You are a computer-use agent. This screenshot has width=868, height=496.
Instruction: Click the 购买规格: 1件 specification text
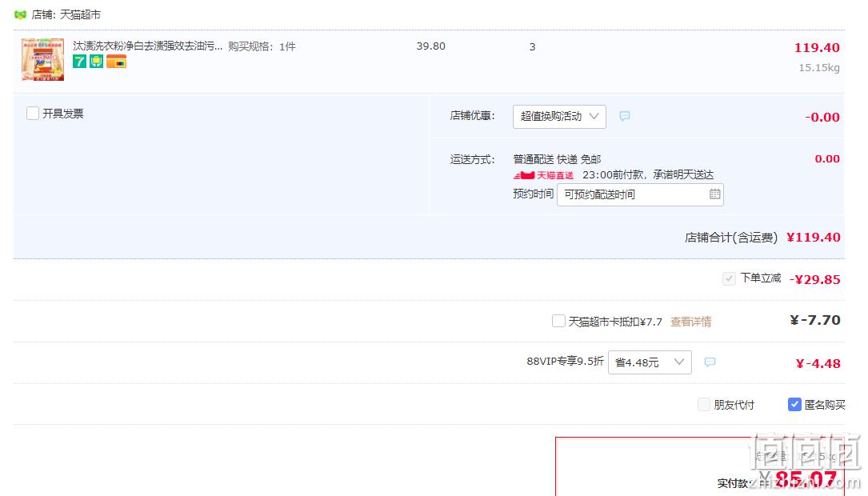tap(262, 46)
